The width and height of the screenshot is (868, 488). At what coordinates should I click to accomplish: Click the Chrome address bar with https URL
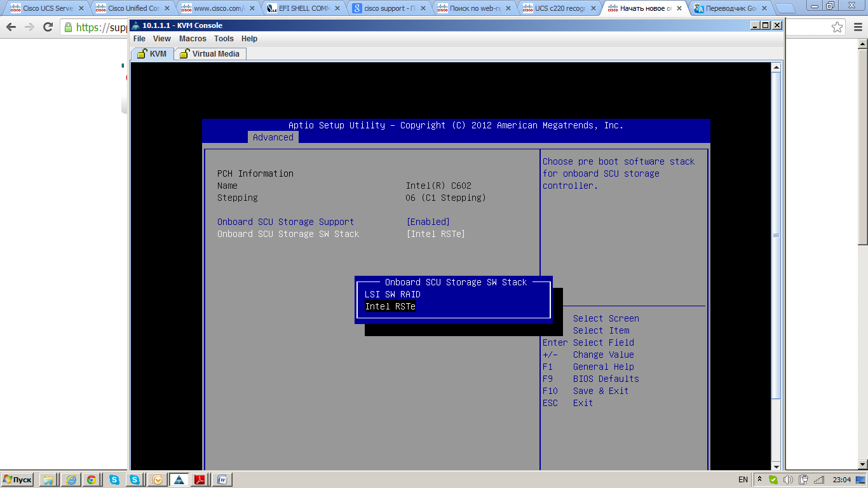95,27
